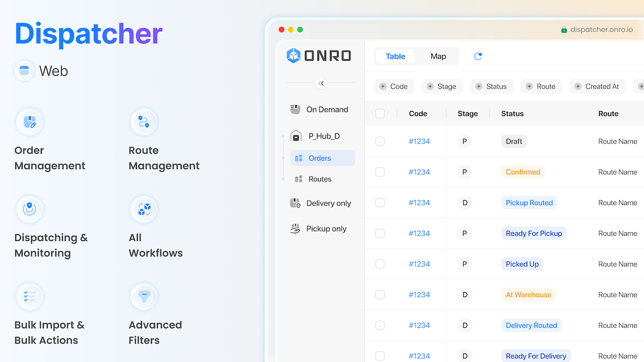
Task: Click the Dispatching & Monitoring icon
Action: 30,209
